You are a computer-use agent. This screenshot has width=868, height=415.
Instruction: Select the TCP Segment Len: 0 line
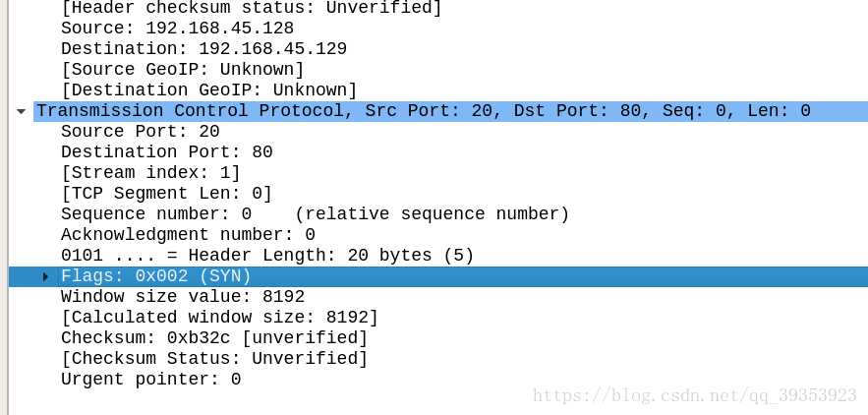(167, 194)
